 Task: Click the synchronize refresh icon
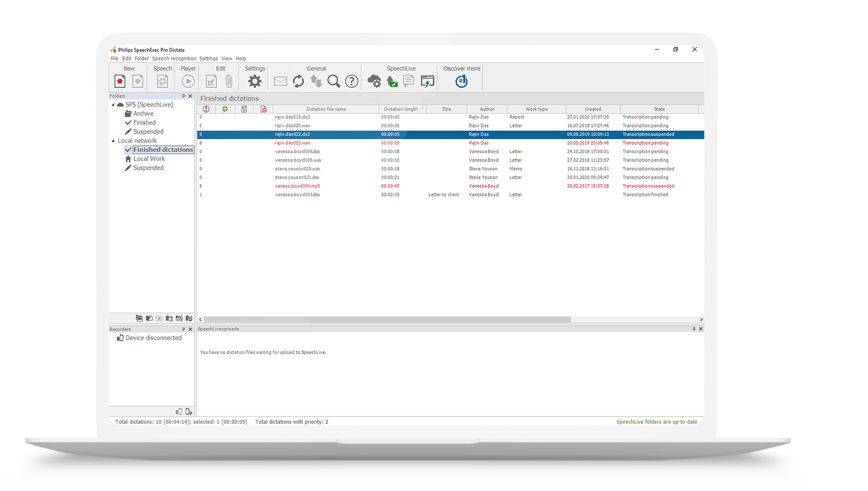(298, 81)
